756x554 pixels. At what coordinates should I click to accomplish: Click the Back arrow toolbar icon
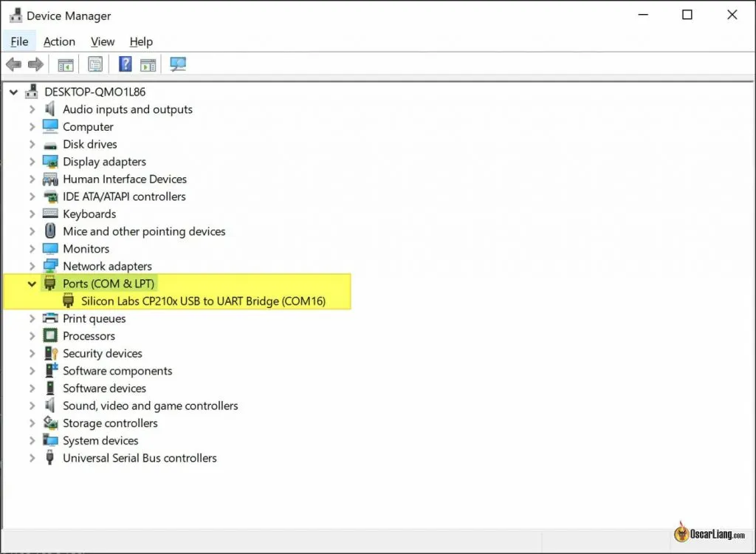(13, 64)
